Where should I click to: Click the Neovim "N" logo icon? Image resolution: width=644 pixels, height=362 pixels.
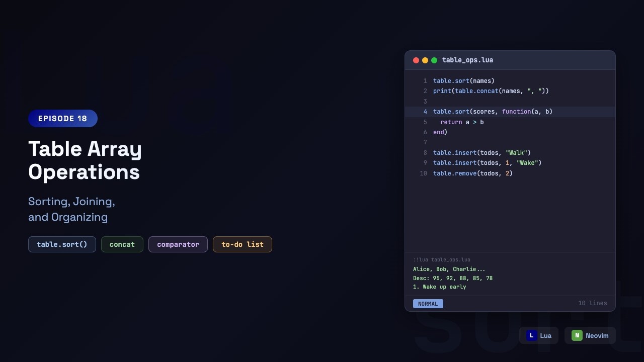click(577, 335)
